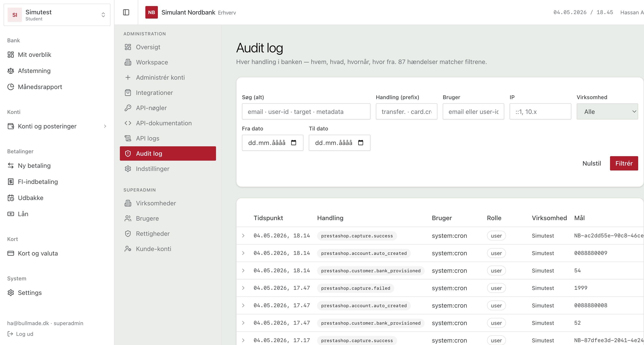Open Kunde-konti page
Screen dimensions: 644x345
tap(168, 249)
